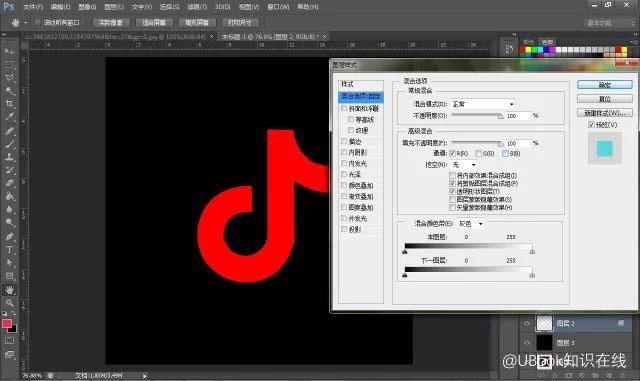640x381 pixels.
Task: Enable 内阴影 inner shadow checkbox
Action: click(x=344, y=152)
